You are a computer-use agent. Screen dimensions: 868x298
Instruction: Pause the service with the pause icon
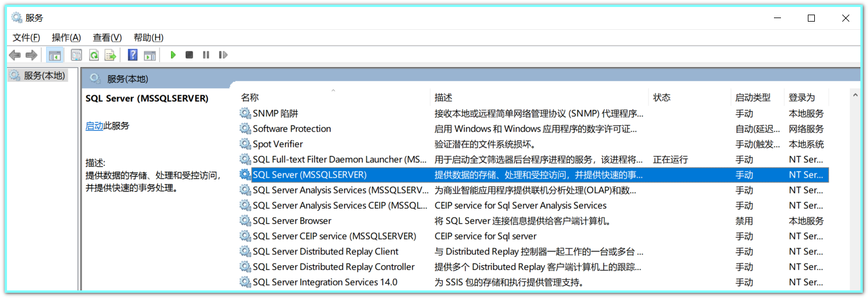206,55
